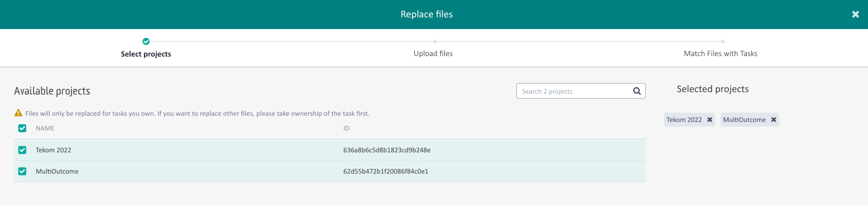Select the Tekom 2022 project name

coord(53,150)
